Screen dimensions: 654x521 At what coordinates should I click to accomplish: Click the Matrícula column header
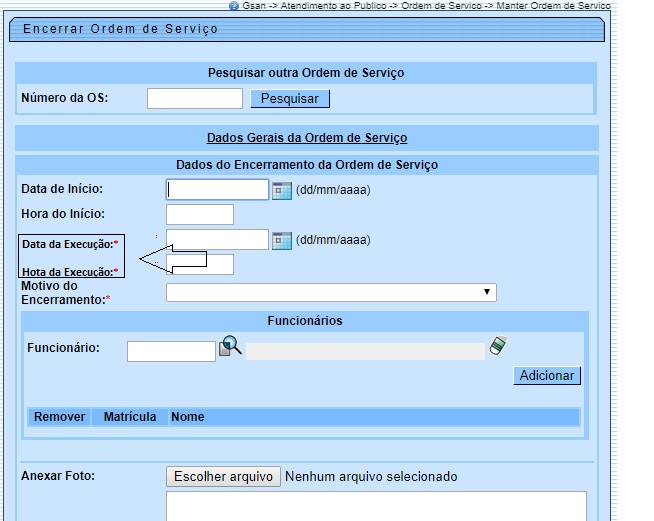point(130,417)
